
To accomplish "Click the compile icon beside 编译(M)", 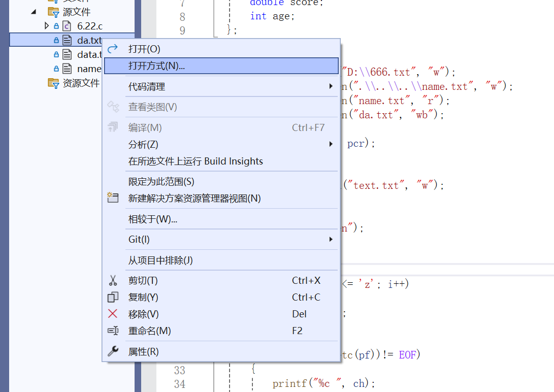I will pyautogui.click(x=113, y=127).
